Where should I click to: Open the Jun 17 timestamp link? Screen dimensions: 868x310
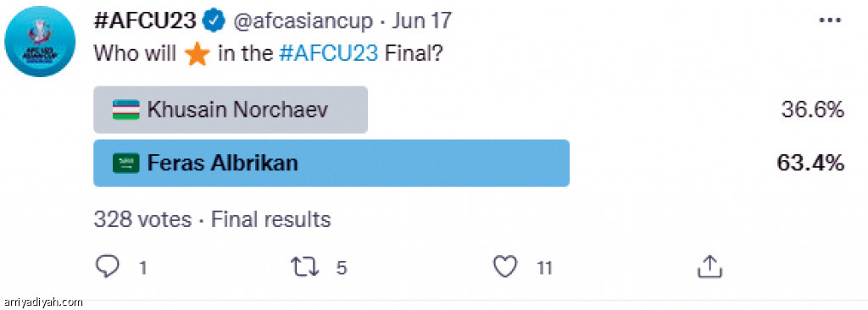pos(422,21)
